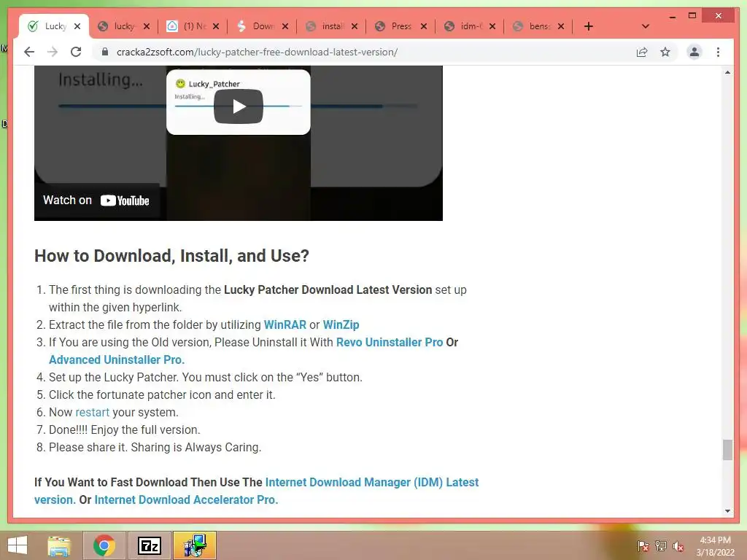
Task: Open Internet Download Accelerator Pro link
Action: [186, 500]
